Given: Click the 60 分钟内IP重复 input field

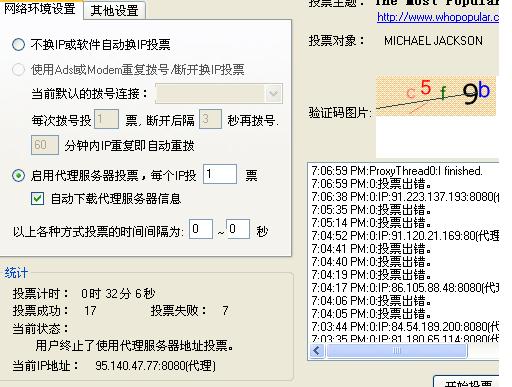Looking at the screenshot, I should pos(45,145).
